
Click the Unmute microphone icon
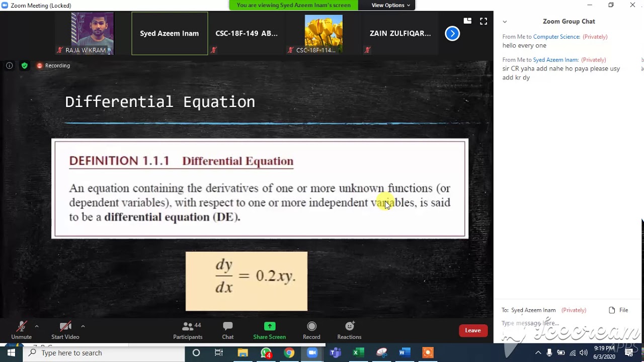tap(21, 327)
